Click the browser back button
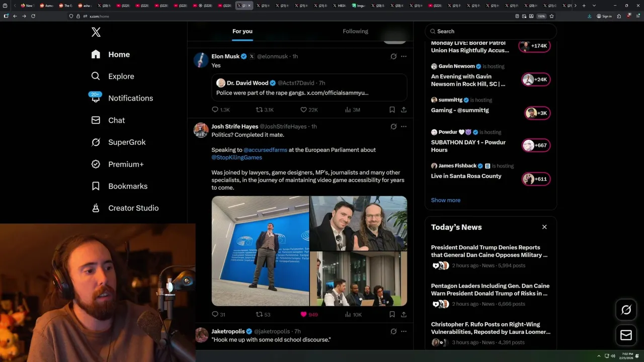The image size is (644, 362). pos(15,16)
